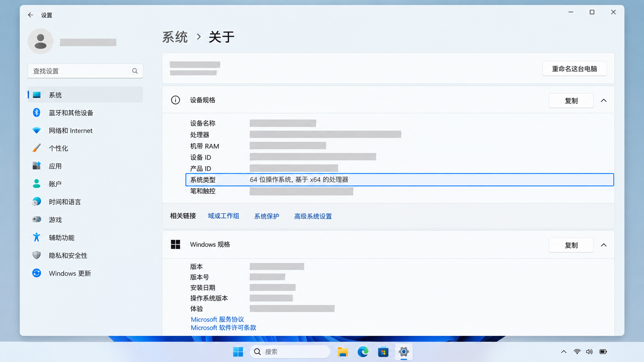Click the 机带 RAM label
Screen dimensions: 644x362
tap(205, 146)
